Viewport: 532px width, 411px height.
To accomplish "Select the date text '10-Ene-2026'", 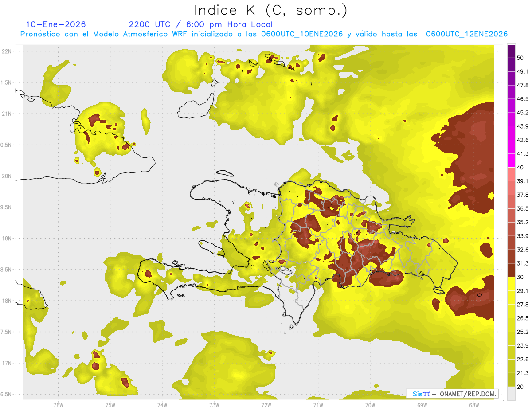I will click(56, 24).
